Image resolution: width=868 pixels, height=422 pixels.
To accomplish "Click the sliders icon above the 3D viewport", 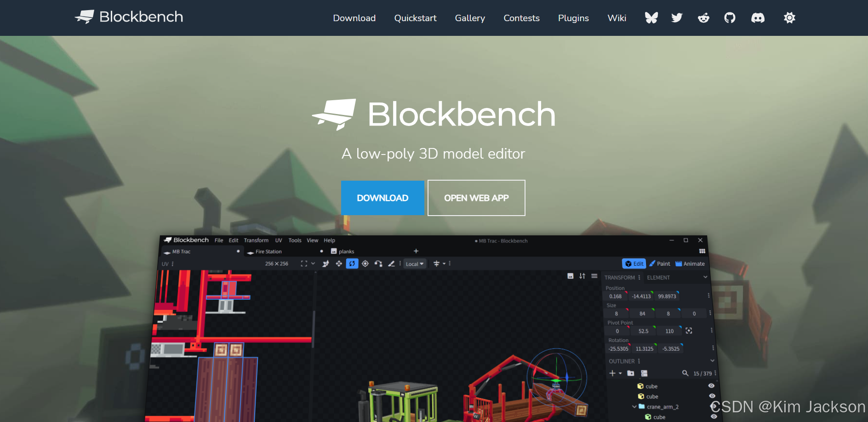I will click(x=582, y=276).
